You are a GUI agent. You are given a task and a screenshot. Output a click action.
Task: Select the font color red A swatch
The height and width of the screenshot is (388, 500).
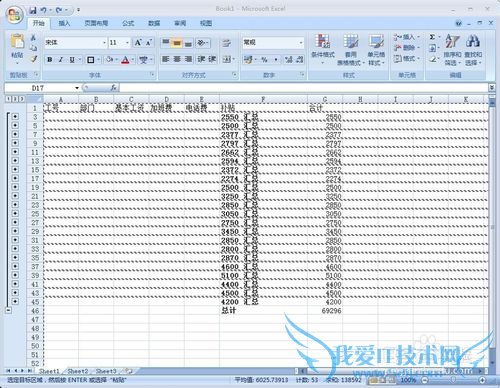125,60
